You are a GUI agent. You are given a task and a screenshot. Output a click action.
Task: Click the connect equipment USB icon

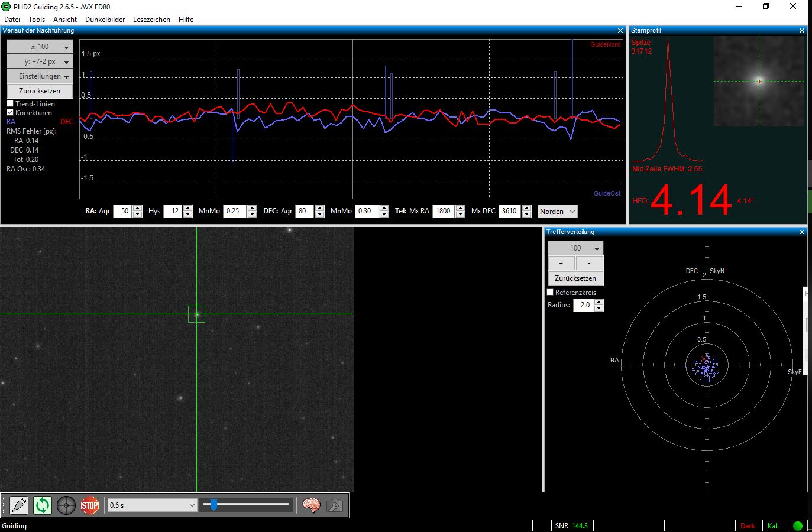pos(19,505)
